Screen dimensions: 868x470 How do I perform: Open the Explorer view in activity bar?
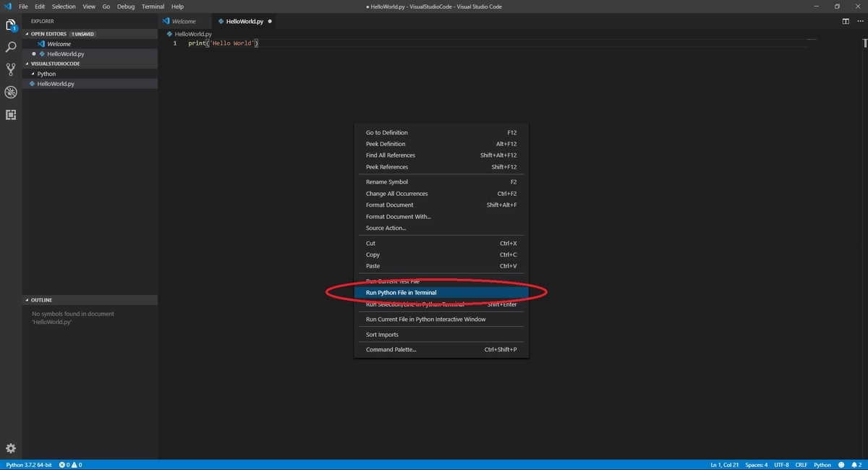(x=11, y=25)
